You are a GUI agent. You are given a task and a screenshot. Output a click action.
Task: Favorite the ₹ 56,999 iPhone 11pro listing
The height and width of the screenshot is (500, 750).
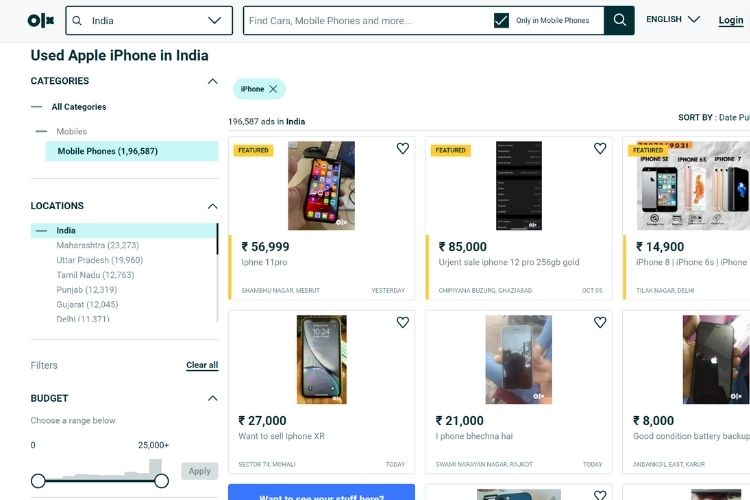pyautogui.click(x=402, y=149)
